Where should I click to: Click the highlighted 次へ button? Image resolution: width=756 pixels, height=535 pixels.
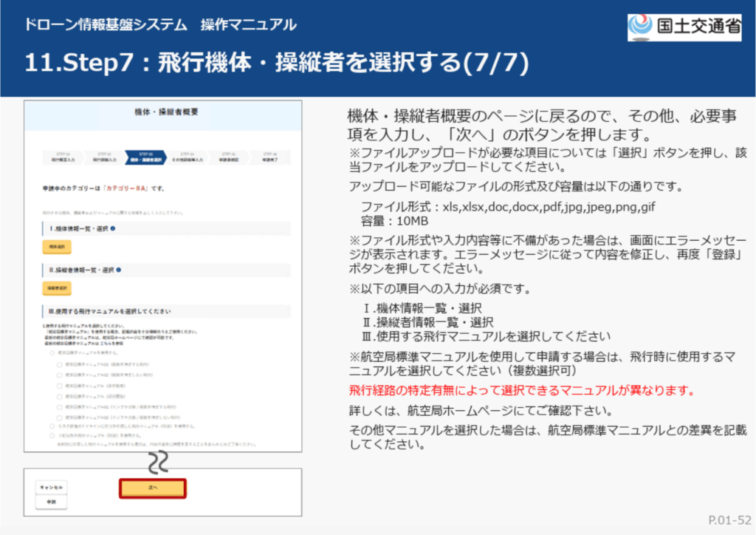pos(152,488)
